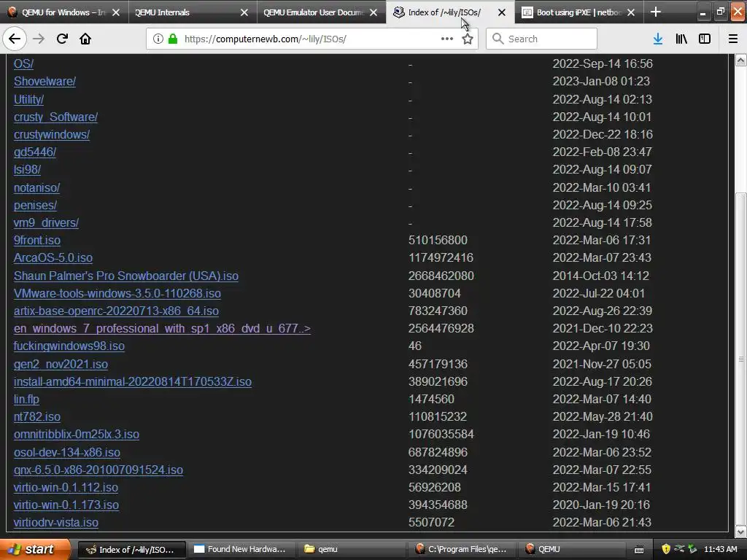Toggle the sidebar view icon

705,39
